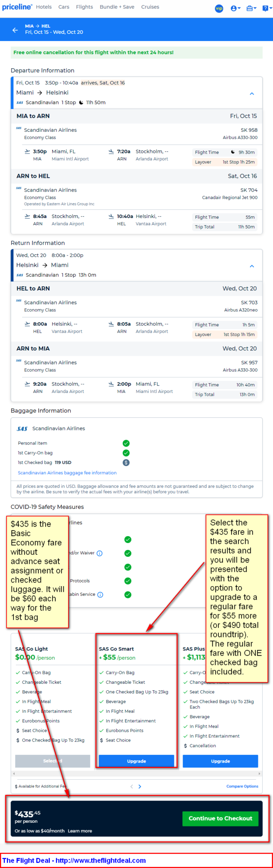The width and height of the screenshot is (273, 868).
Task: Click the Waiver info icon
Action: pos(100,553)
